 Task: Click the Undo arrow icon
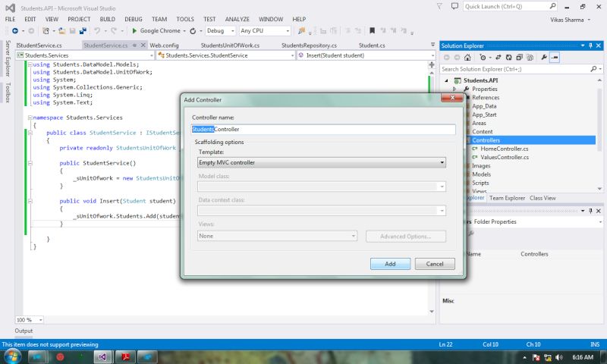97,30
